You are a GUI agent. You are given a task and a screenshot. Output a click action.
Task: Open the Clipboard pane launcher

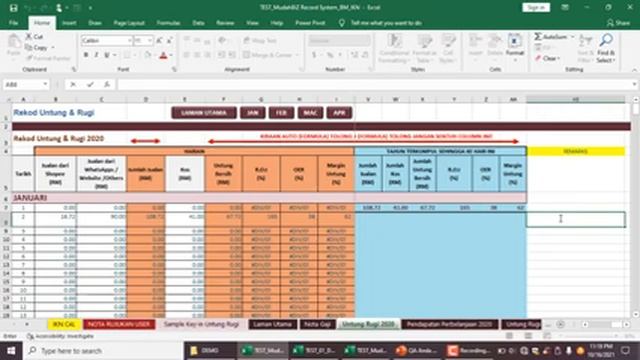(74, 69)
